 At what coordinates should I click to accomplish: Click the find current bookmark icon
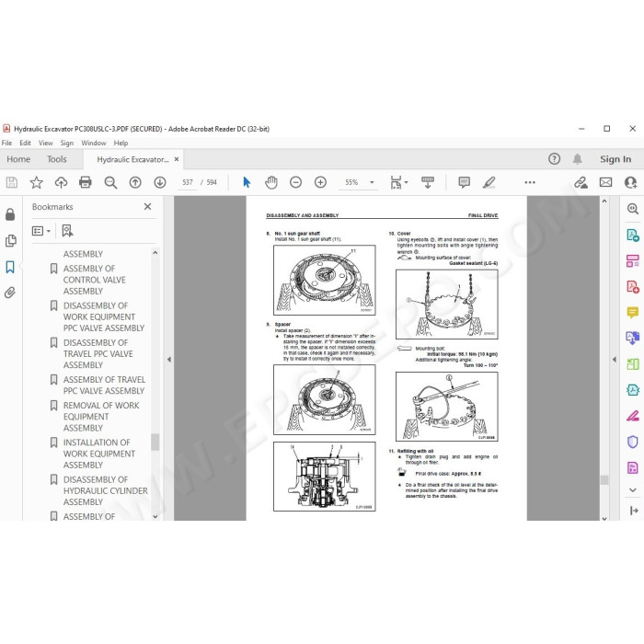click(67, 230)
